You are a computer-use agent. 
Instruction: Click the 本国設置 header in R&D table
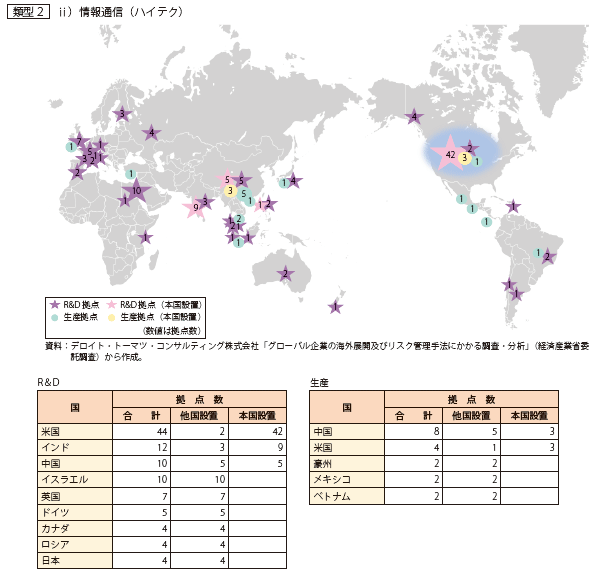tap(257, 416)
